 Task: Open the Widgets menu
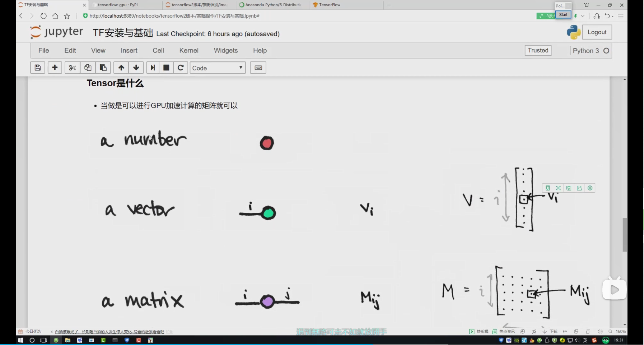pyautogui.click(x=226, y=50)
